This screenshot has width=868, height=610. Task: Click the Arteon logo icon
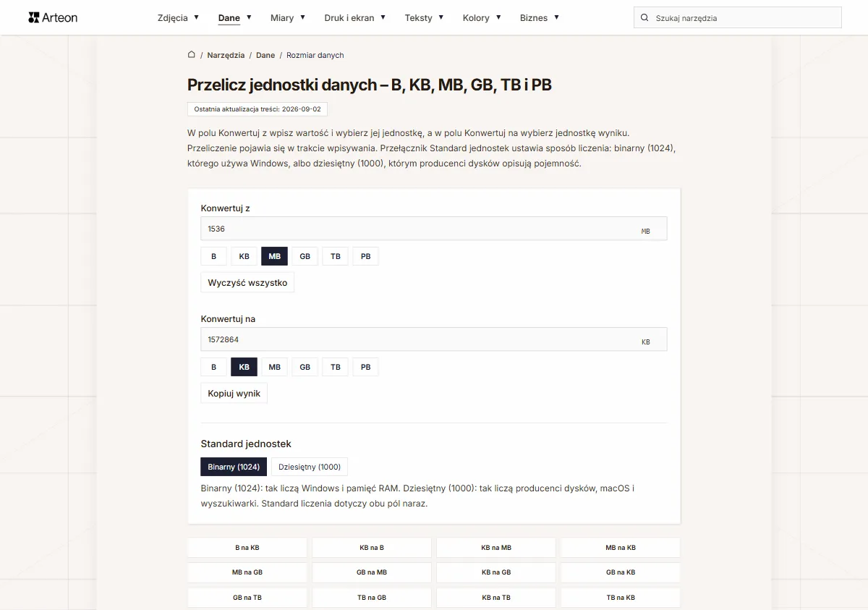(33, 17)
